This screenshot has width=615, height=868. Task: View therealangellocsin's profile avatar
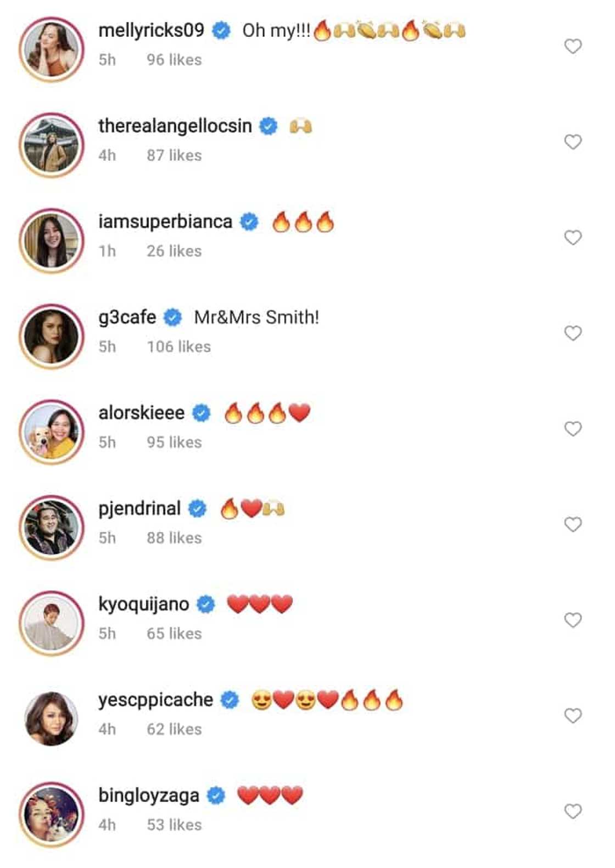tap(52, 145)
